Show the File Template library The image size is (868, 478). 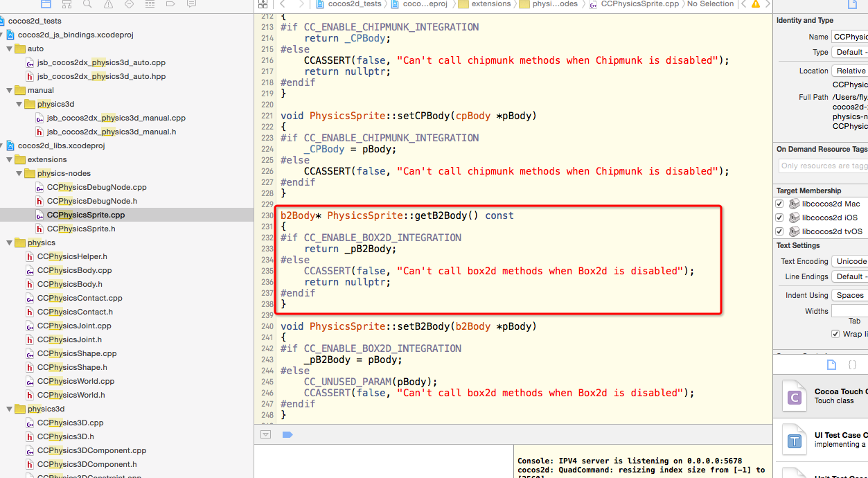coord(831,364)
